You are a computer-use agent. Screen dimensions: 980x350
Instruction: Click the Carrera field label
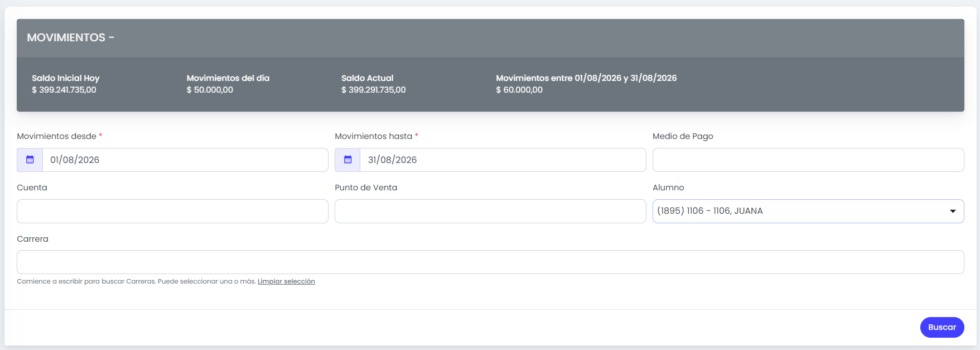point(32,239)
